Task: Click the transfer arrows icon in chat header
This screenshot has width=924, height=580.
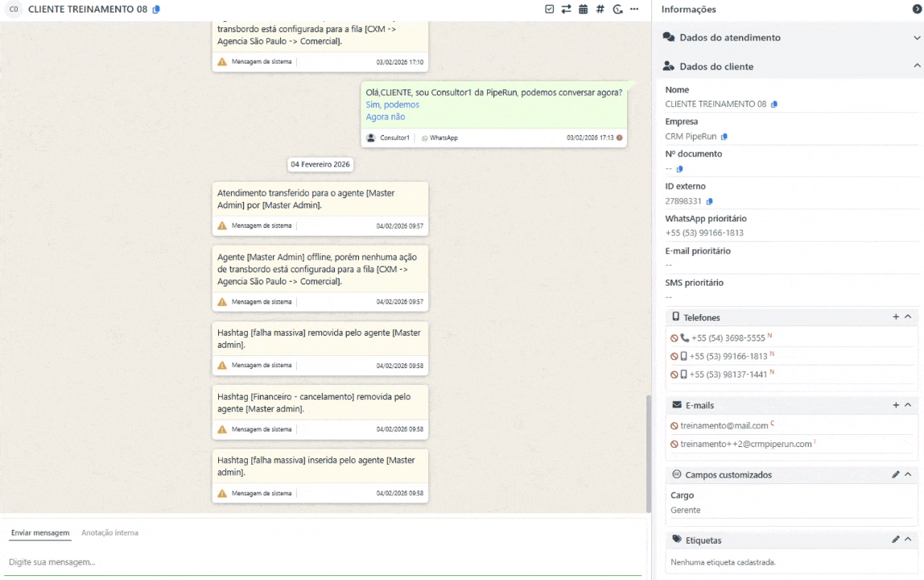Action: click(566, 10)
